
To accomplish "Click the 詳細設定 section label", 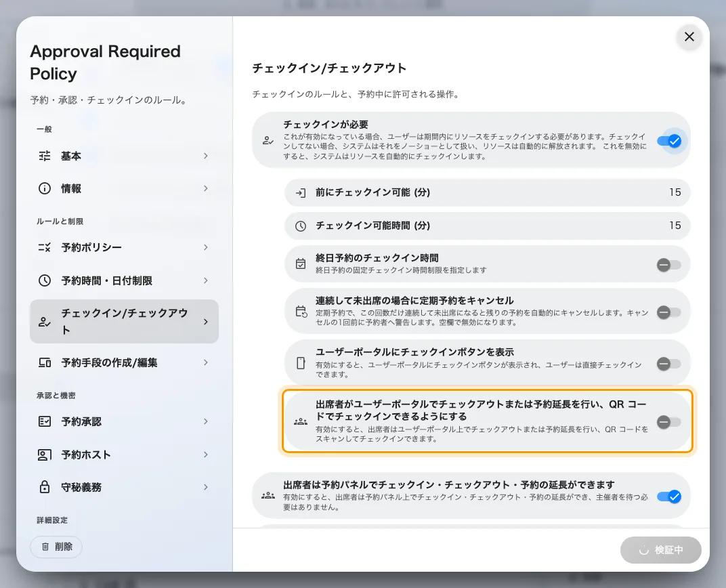I will pyautogui.click(x=52, y=520).
